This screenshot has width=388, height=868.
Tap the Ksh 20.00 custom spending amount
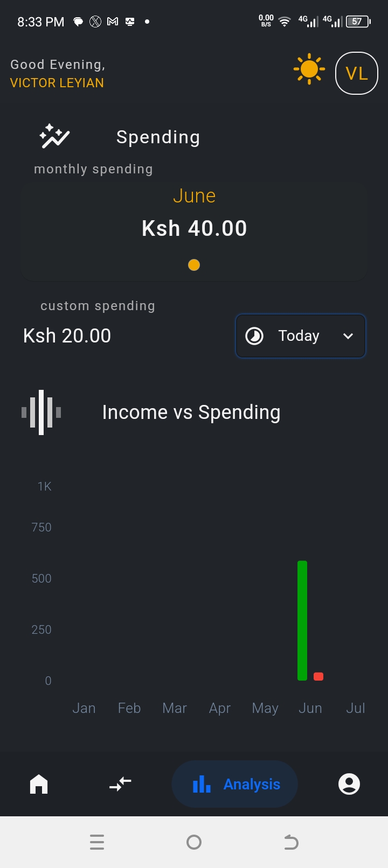pos(67,336)
